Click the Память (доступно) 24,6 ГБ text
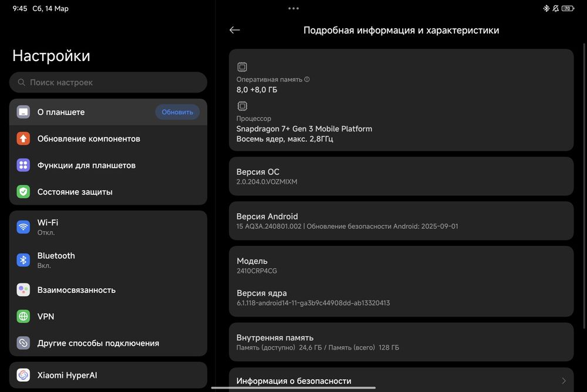587x392 pixels. tap(279, 347)
